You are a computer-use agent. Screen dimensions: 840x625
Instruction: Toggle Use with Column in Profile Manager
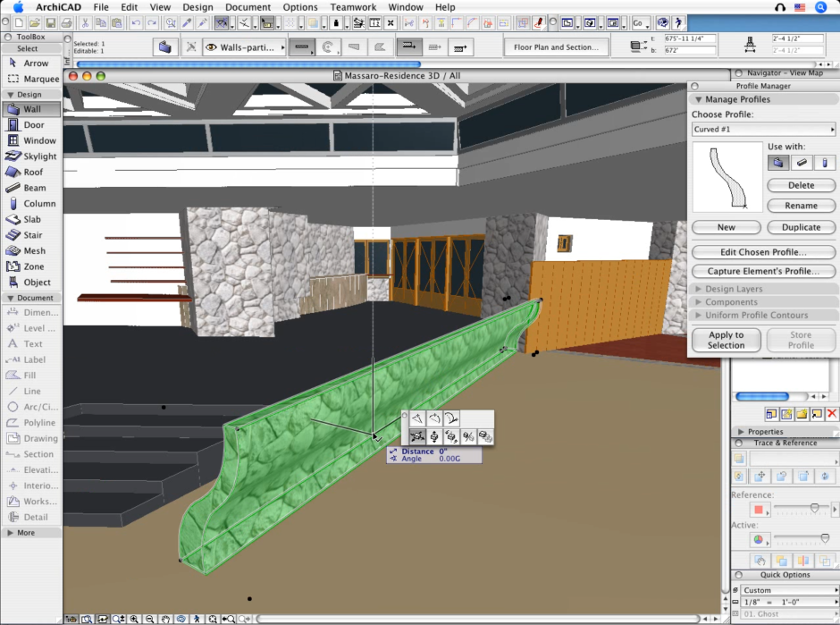[x=825, y=163]
